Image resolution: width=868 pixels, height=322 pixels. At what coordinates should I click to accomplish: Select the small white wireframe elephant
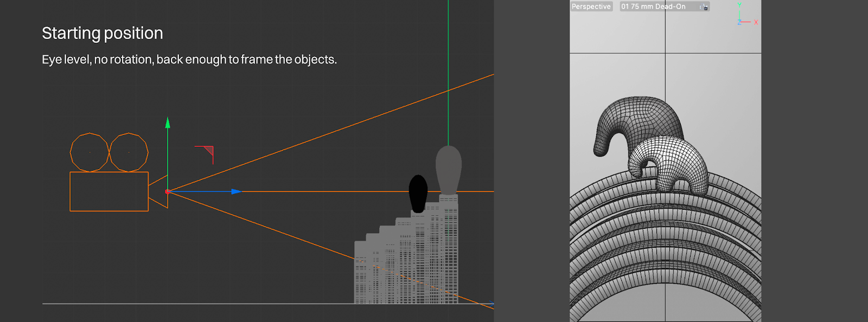[670, 163]
